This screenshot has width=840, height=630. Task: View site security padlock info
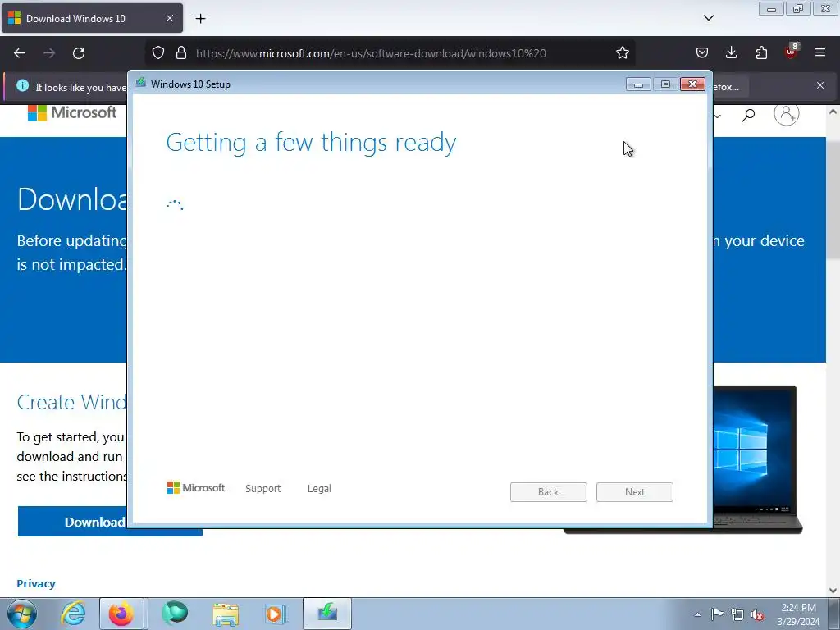pyautogui.click(x=181, y=53)
